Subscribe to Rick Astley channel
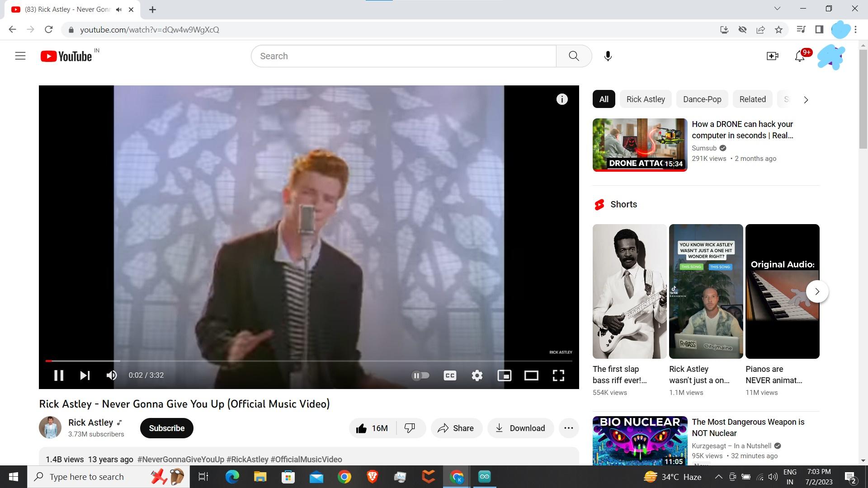 tap(166, 428)
